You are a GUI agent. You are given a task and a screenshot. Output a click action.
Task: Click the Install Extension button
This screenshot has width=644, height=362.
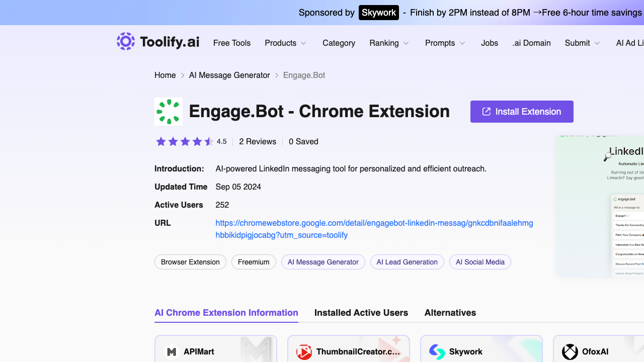(522, 112)
